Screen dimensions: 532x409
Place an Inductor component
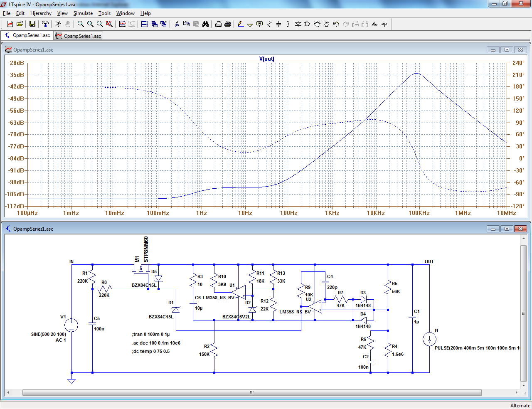[288, 24]
